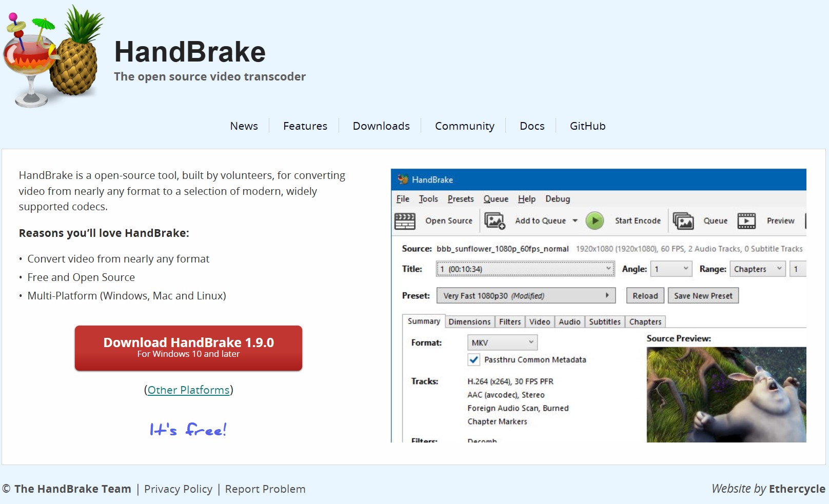Click the Open Source toolbar label

point(449,221)
